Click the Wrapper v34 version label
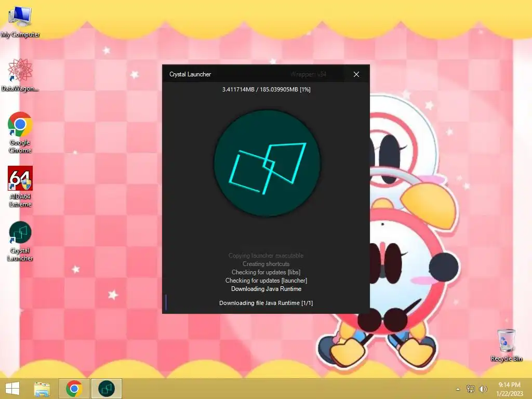 308,74
